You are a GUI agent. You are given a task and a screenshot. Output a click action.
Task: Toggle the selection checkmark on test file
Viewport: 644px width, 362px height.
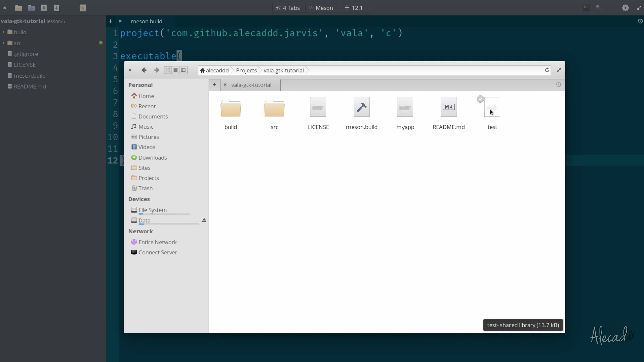click(480, 99)
